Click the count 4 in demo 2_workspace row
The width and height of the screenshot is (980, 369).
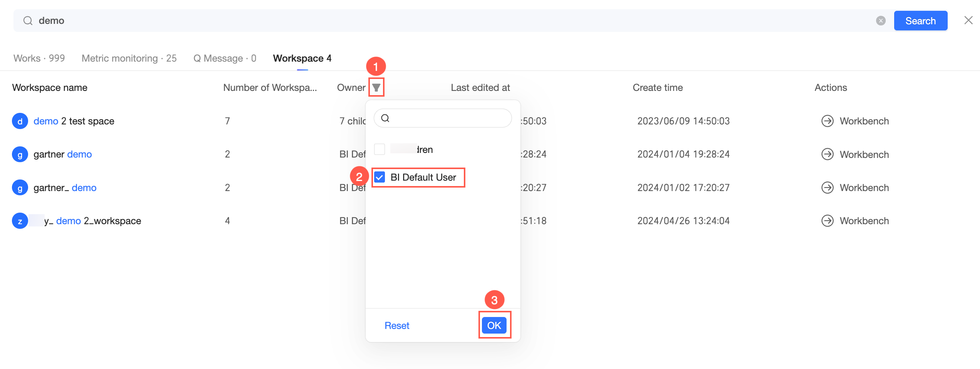(x=227, y=221)
